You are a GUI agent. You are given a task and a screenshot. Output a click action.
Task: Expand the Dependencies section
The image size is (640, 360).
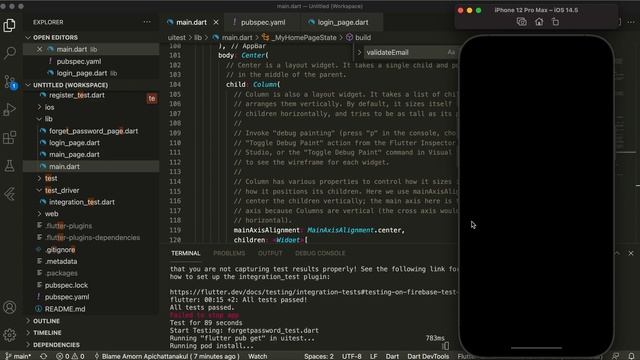pyautogui.click(x=56, y=345)
